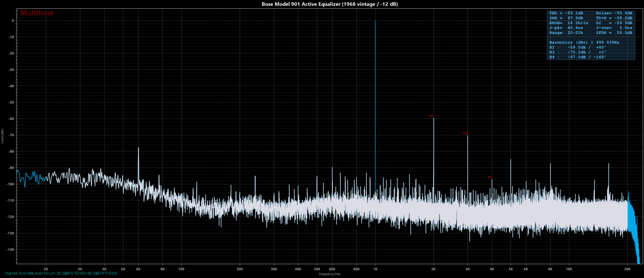Click the 'SNR = 67.3dB' value

[x=566, y=18]
